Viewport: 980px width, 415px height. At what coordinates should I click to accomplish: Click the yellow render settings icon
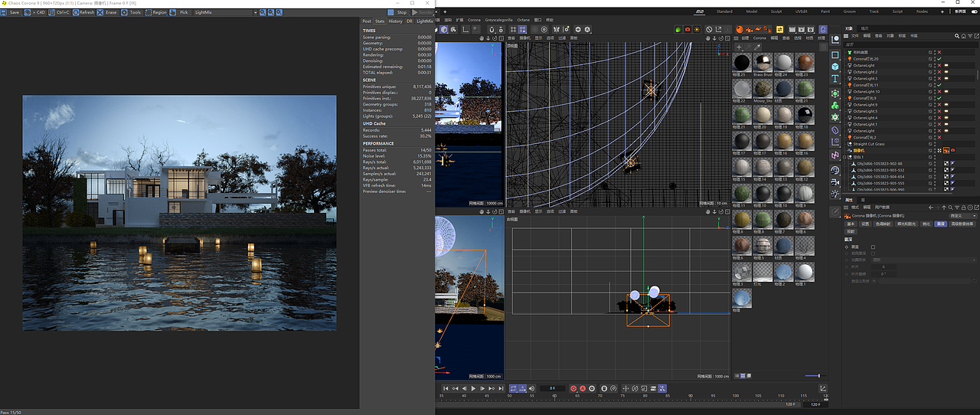click(779, 29)
